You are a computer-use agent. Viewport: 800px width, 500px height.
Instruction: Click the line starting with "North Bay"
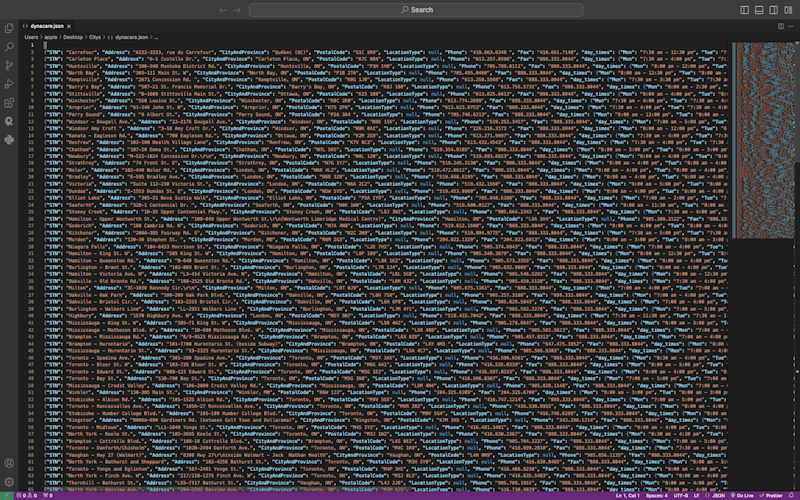(x=385, y=73)
